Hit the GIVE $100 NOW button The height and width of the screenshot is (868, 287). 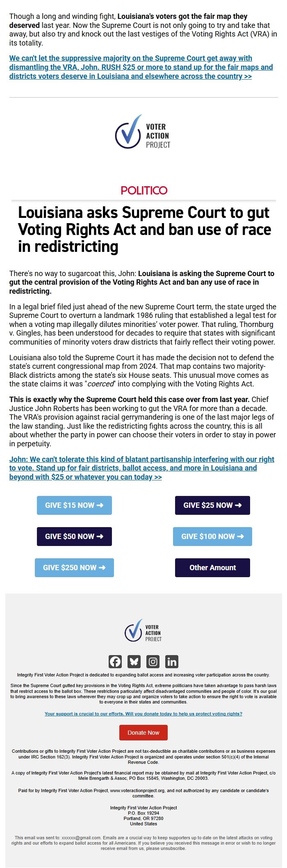212,537
